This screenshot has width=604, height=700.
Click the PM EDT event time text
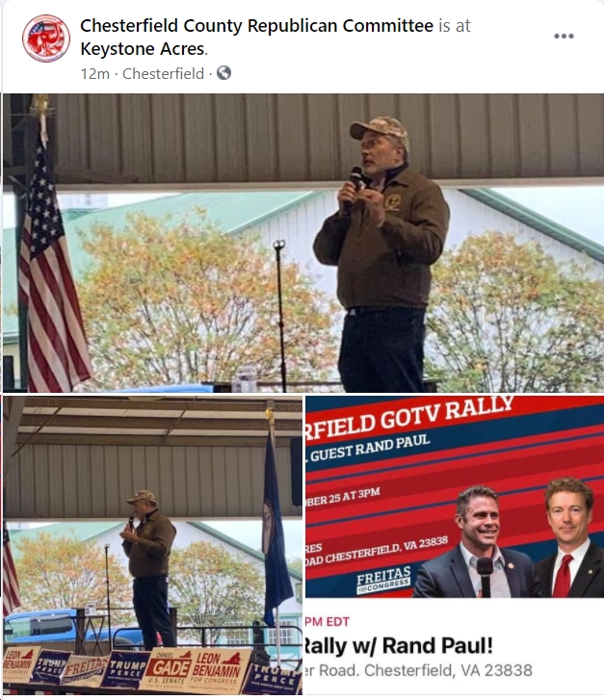click(327, 621)
